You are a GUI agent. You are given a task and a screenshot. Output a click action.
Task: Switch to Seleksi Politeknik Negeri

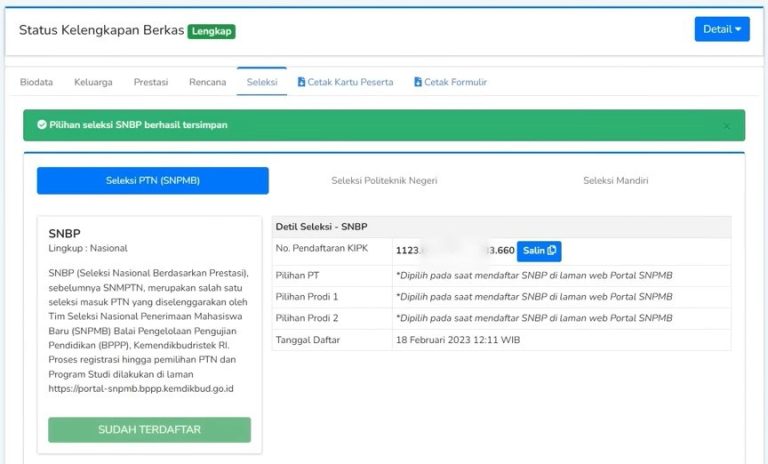[384, 181]
